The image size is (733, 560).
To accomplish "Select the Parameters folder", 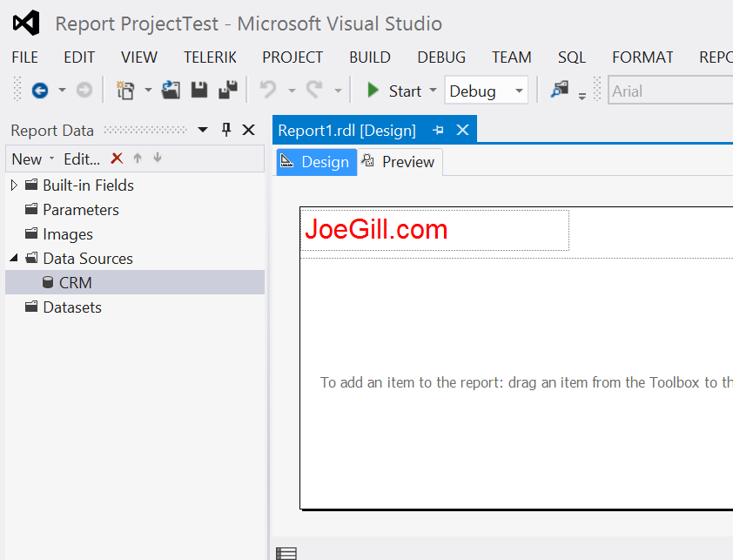I will click(81, 210).
